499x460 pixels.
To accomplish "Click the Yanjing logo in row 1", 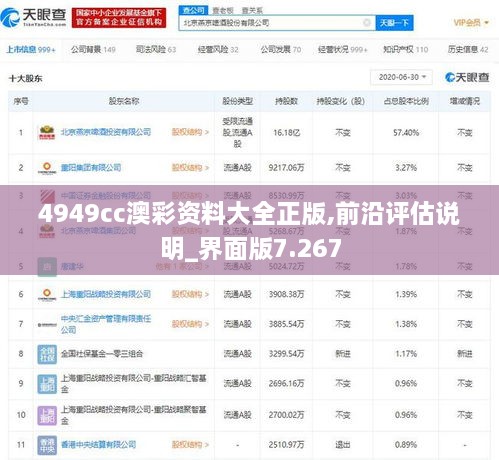I will [47, 132].
